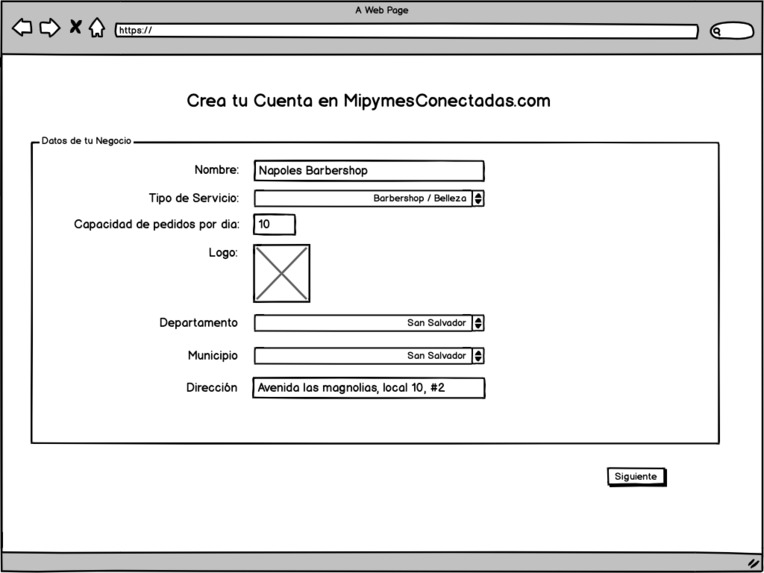This screenshot has width=764, height=573.
Task: Click the Logo image placeholder
Action: [282, 273]
